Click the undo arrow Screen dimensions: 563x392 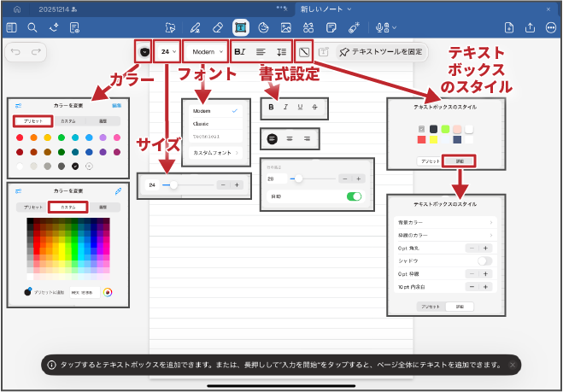coord(15,52)
